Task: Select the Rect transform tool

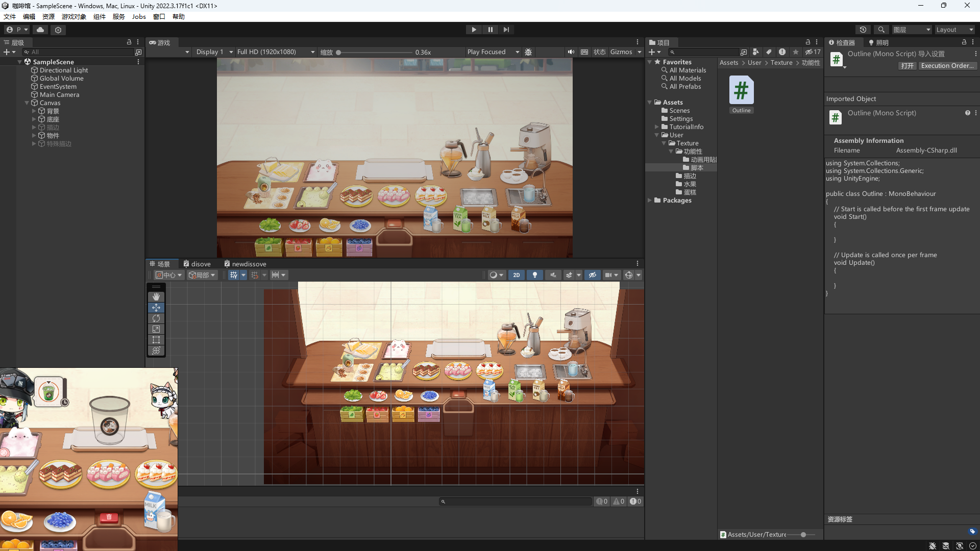Action: click(156, 340)
